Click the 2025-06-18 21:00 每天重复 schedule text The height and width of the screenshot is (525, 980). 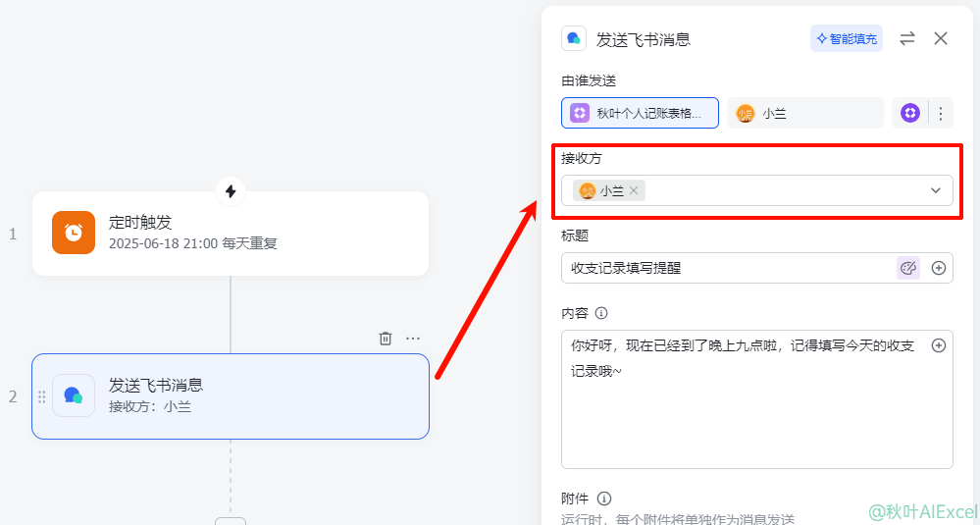[193, 243]
